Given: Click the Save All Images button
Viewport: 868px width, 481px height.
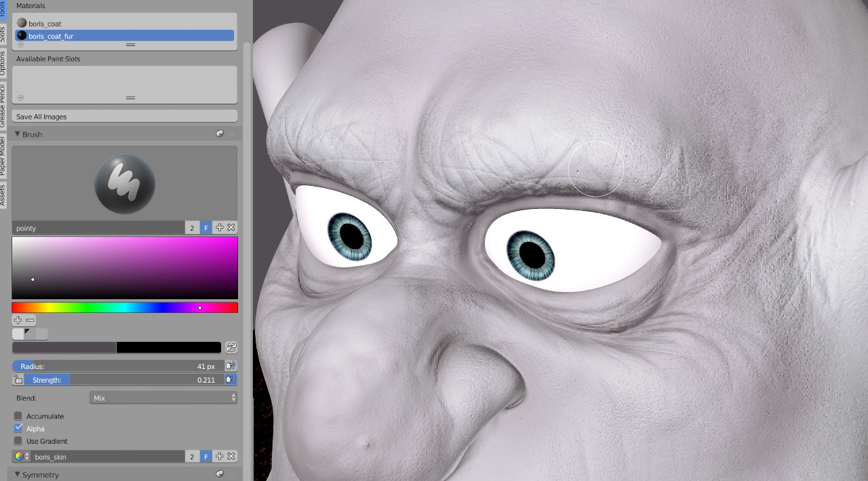Looking at the screenshot, I should click(x=125, y=117).
